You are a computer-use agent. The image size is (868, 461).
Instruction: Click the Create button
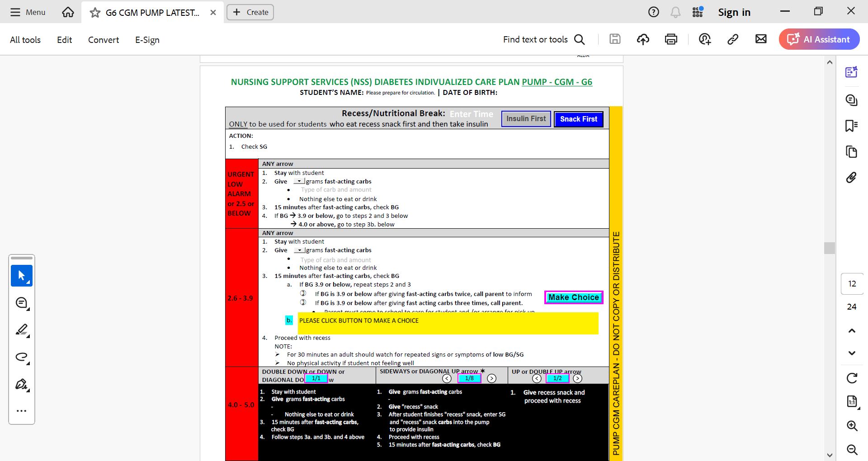(250, 12)
